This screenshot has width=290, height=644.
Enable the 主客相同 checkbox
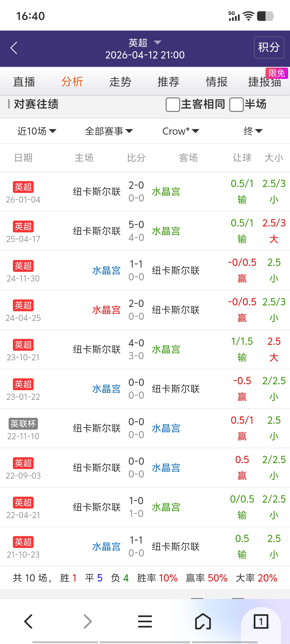point(173,104)
